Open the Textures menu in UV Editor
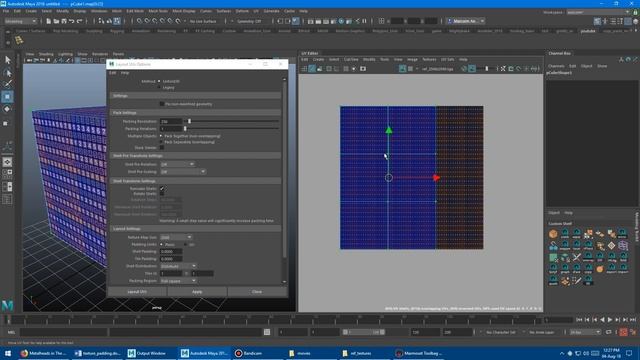This screenshot has width=640, height=360. [429, 60]
